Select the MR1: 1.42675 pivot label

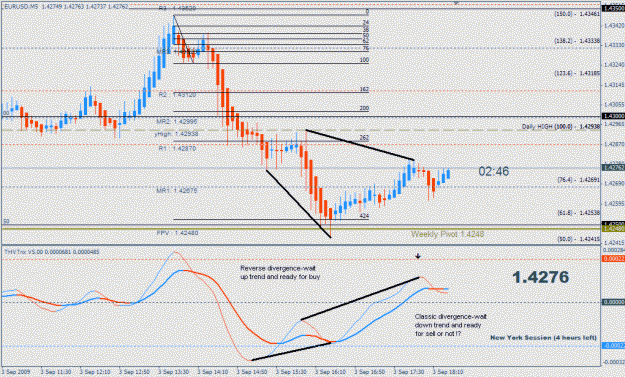[177, 190]
